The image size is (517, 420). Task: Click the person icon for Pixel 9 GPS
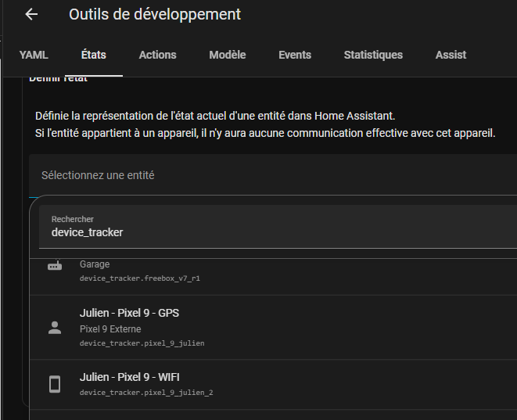pos(54,328)
